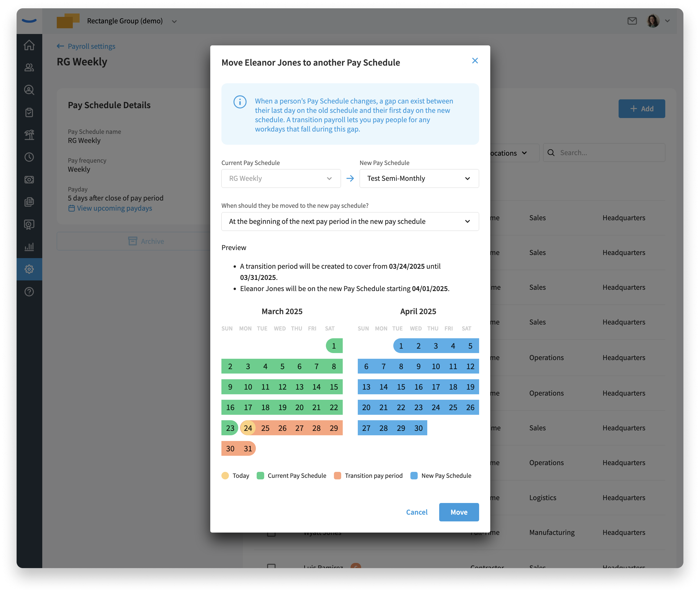Open the payroll money sidebar icon

click(x=29, y=180)
